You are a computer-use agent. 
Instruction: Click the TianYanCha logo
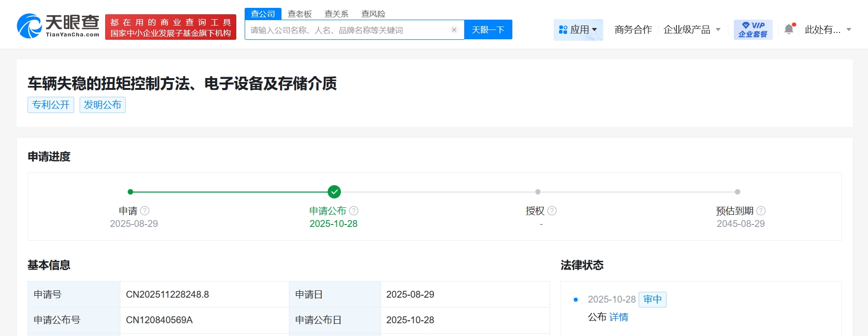(58, 26)
